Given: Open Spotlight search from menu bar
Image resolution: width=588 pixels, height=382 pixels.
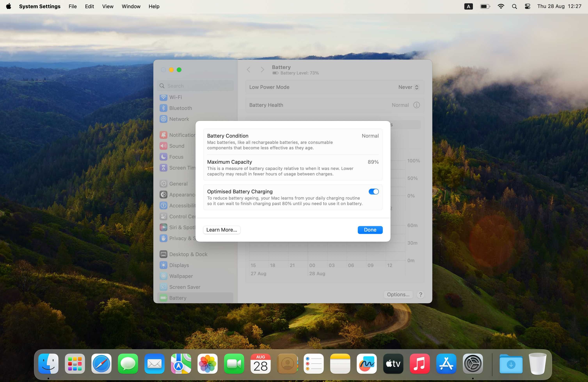Looking at the screenshot, I should [514, 6].
